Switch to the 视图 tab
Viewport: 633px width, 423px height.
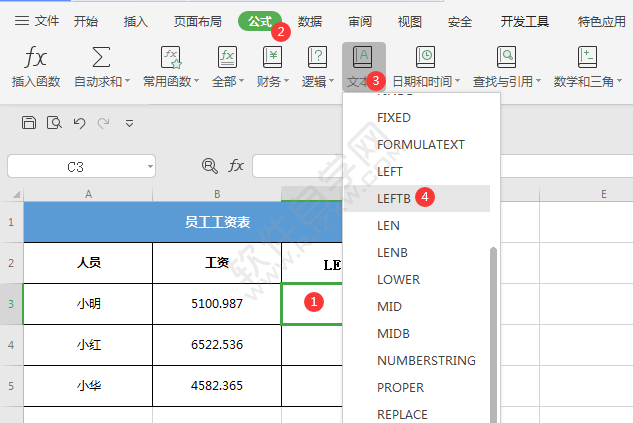coord(410,21)
